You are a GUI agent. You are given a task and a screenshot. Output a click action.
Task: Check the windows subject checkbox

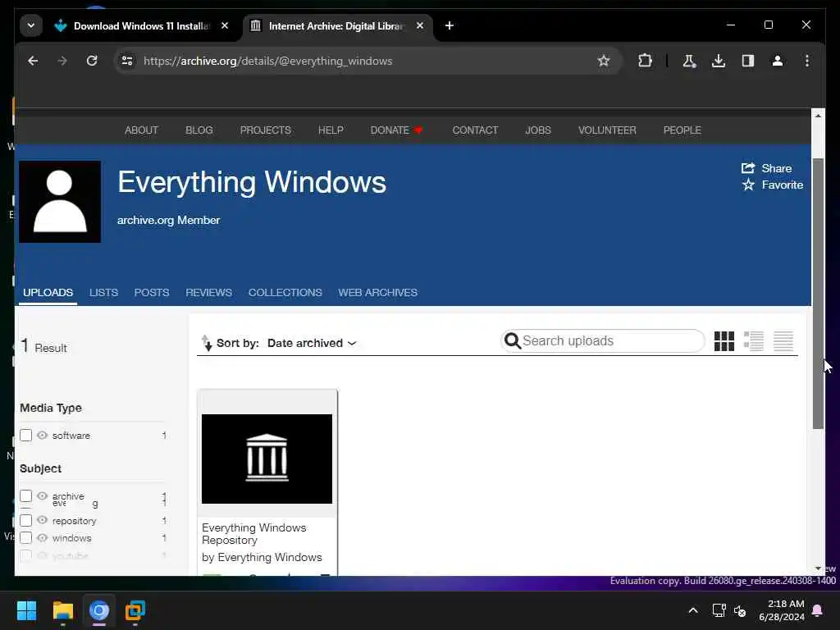25,537
